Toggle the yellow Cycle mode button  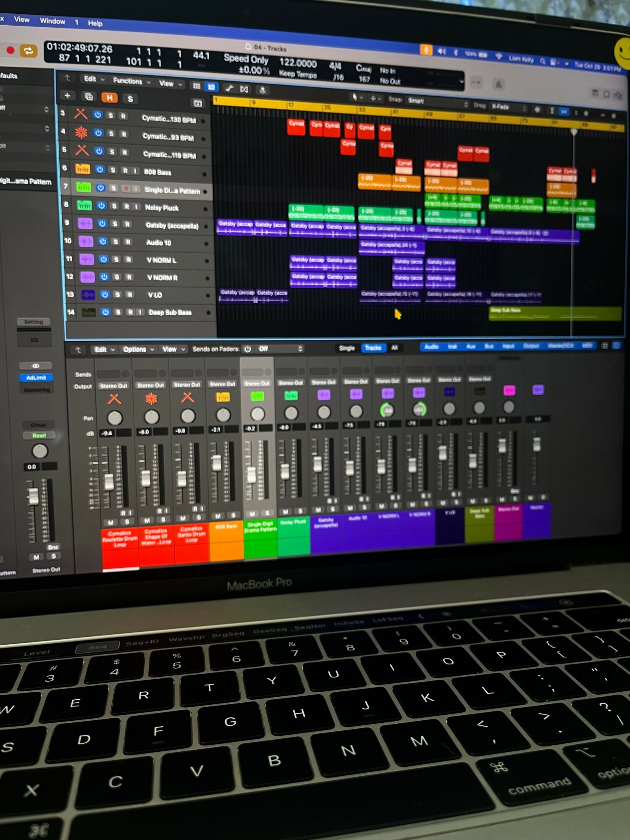[x=29, y=51]
